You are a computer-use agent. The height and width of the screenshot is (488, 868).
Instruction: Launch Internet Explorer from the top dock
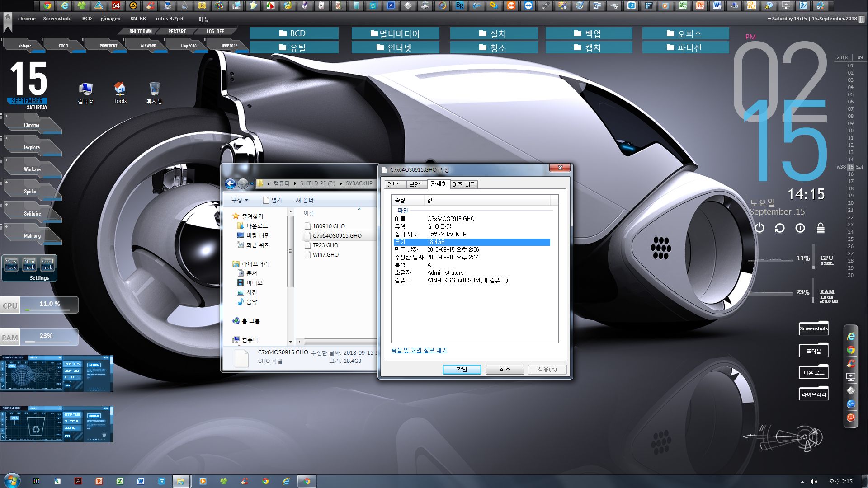tap(65, 5)
